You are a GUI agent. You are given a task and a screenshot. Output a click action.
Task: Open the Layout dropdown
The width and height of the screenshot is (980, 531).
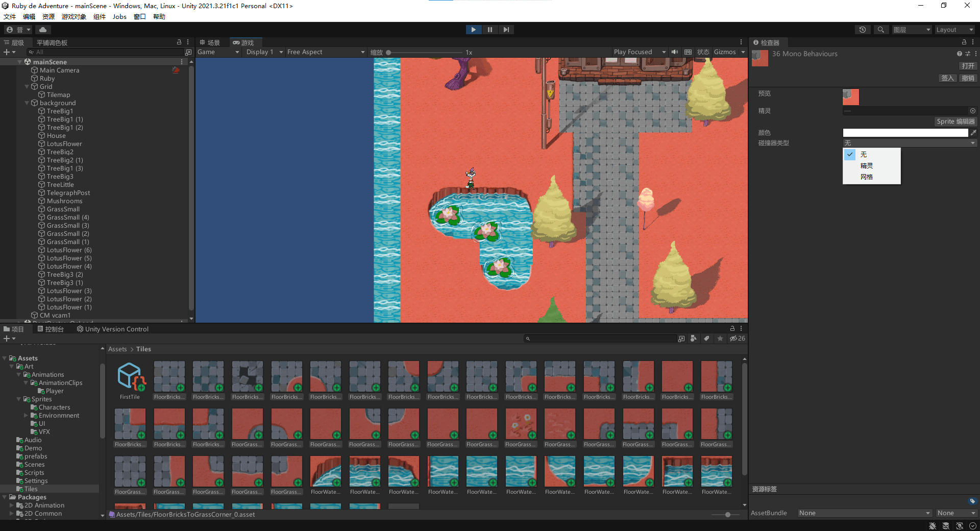pos(954,30)
